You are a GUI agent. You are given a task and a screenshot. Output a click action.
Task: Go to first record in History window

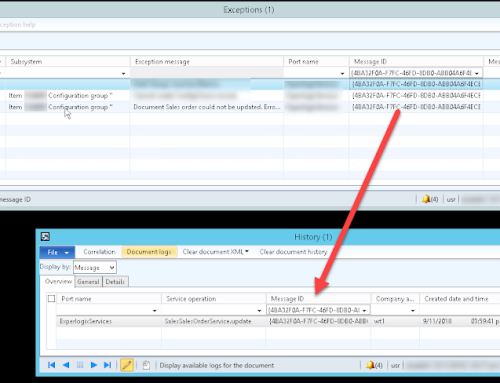click(51, 365)
